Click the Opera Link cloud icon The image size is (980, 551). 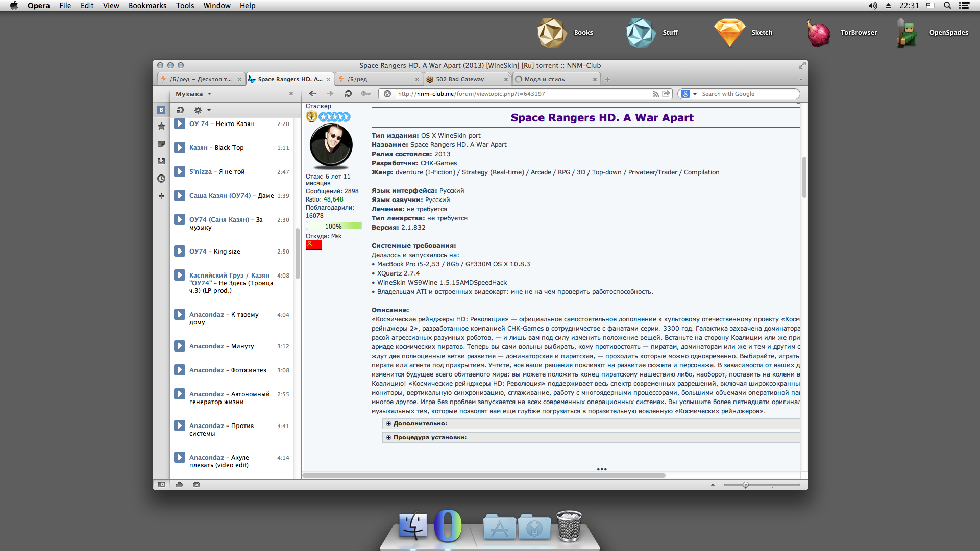pyautogui.click(x=179, y=485)
